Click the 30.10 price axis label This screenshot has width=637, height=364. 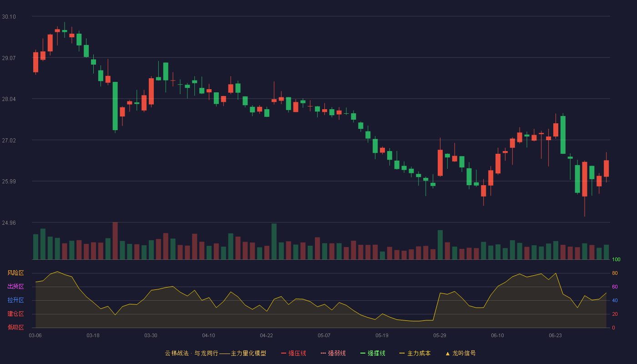9,17
